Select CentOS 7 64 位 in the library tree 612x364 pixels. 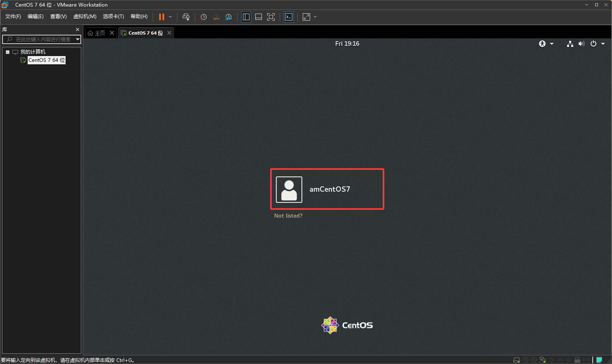pyautogui.click(x=47, y=60)
